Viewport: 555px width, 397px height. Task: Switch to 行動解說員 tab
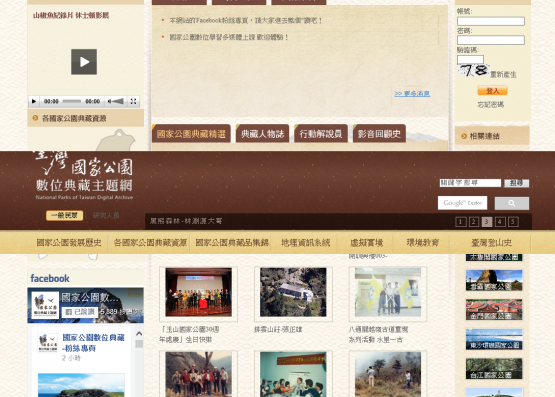(x=321, y=134)
